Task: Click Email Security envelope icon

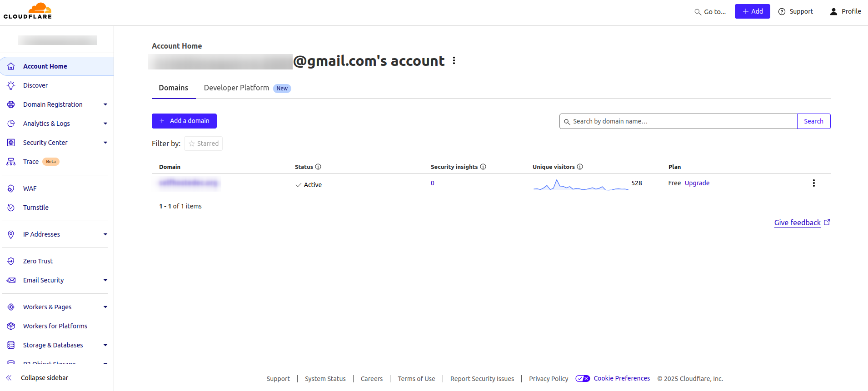Action: tap(11, 280)
